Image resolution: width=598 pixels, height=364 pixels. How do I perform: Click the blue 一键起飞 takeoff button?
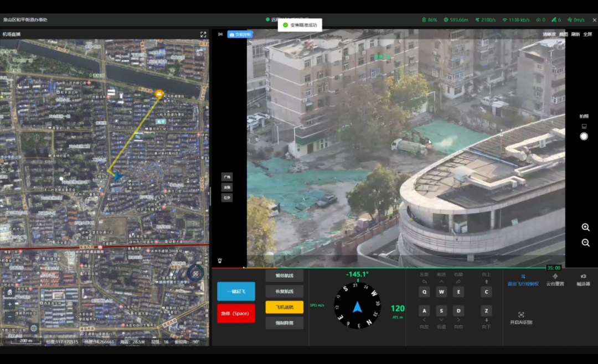point(236,291)
